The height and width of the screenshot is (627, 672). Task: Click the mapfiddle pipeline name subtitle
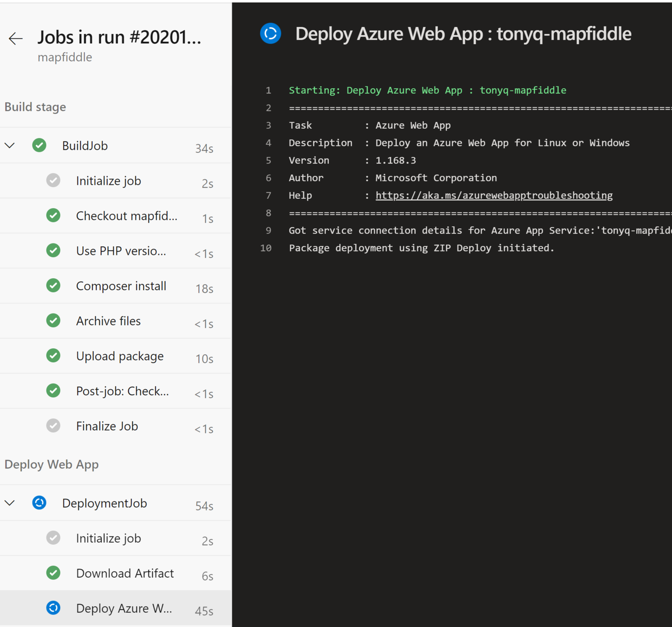point(65,57)
